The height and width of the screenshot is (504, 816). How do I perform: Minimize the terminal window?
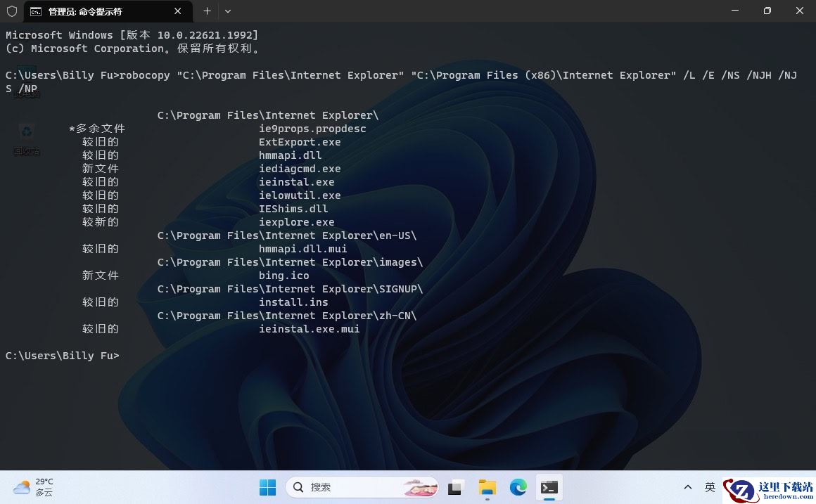735,11
